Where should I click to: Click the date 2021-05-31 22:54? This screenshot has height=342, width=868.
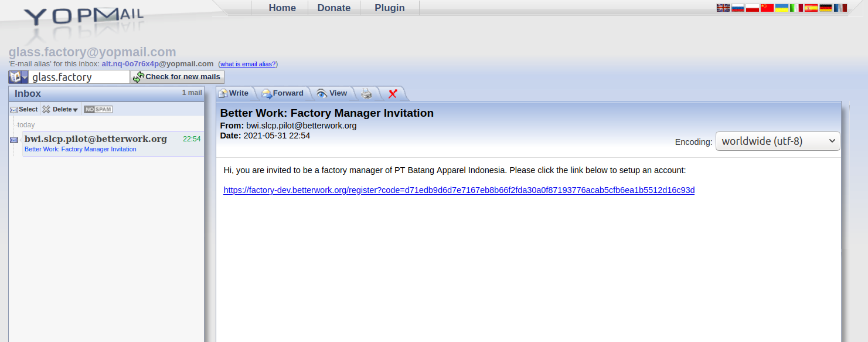[x=277, y=136]
